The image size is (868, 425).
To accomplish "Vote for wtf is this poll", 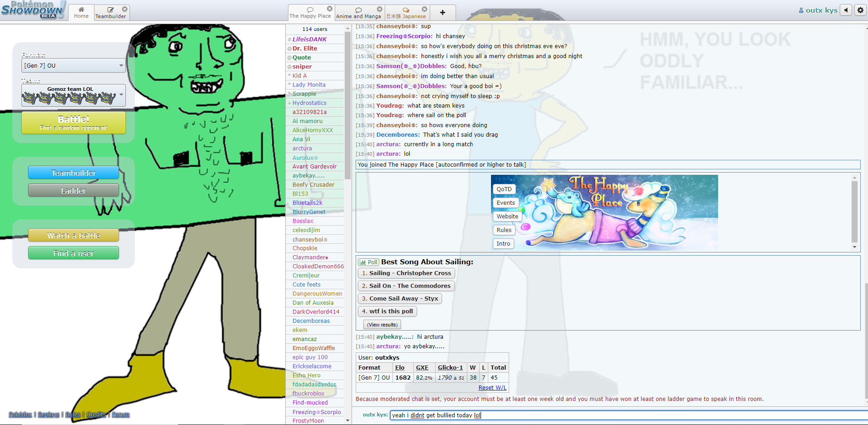I will pos(387,311).
